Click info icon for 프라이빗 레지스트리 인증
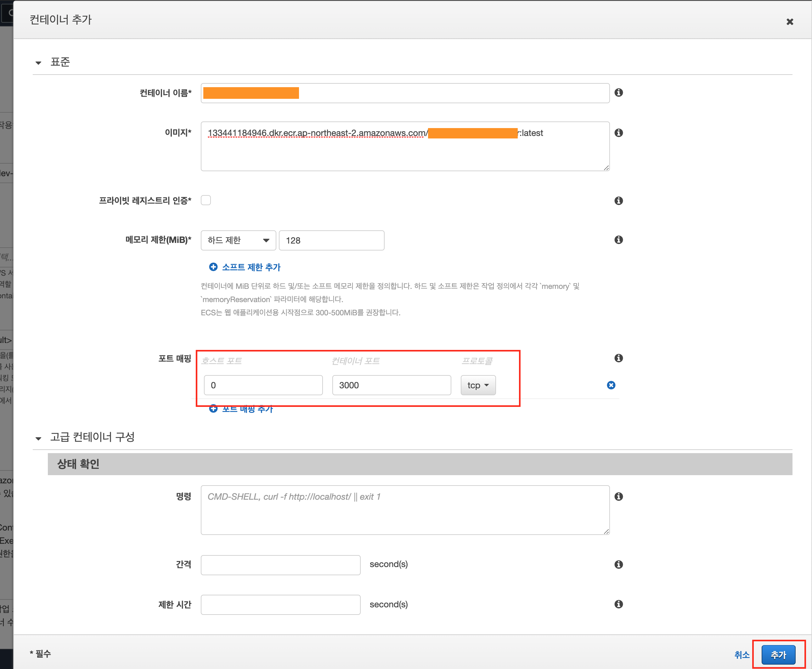Screen dimensions: 812x669 click(618, 201)
